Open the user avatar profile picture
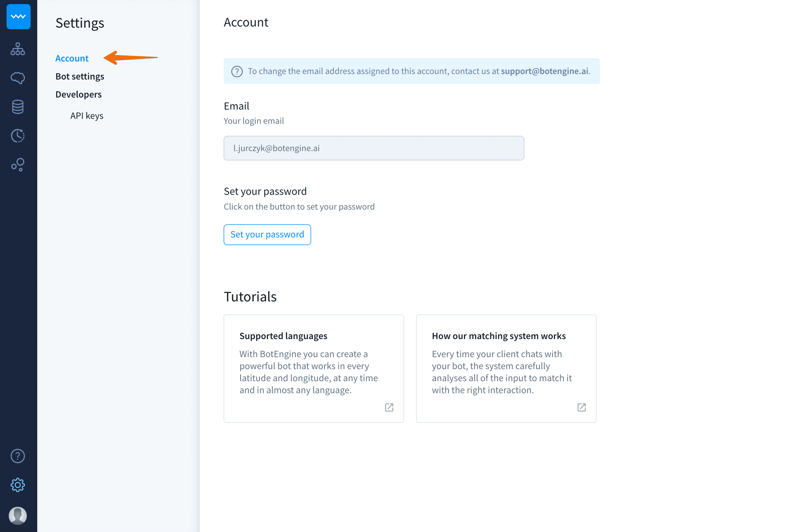Viewport: 789px width, 532px height. 18,515
